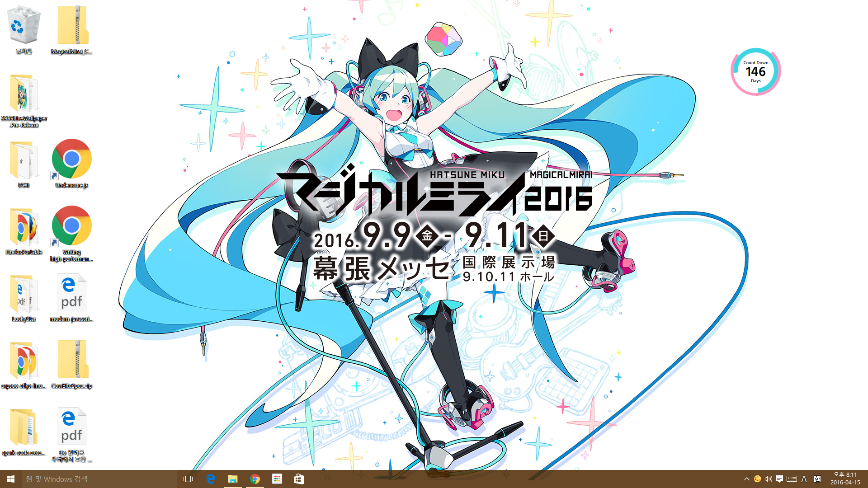Click the Windows search box
This screenshot has height=488, width=868.
(x=99, y=479)
